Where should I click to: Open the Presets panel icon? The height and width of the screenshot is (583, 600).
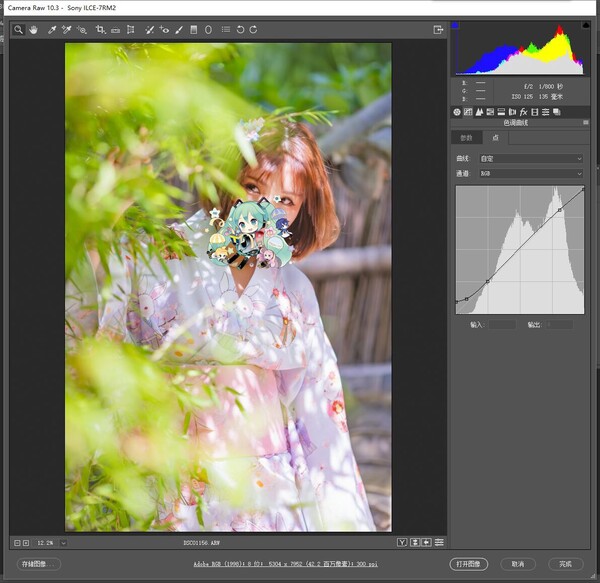click(546, 112)
